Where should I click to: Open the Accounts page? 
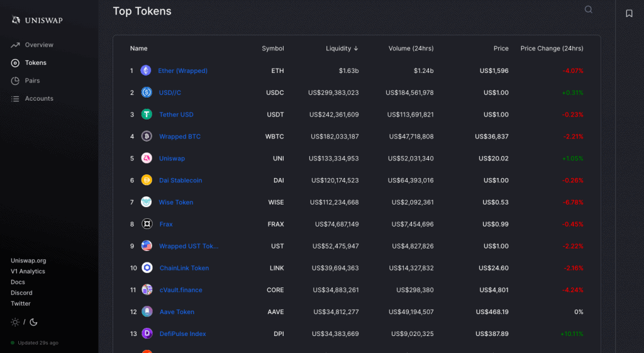point(39,99)
